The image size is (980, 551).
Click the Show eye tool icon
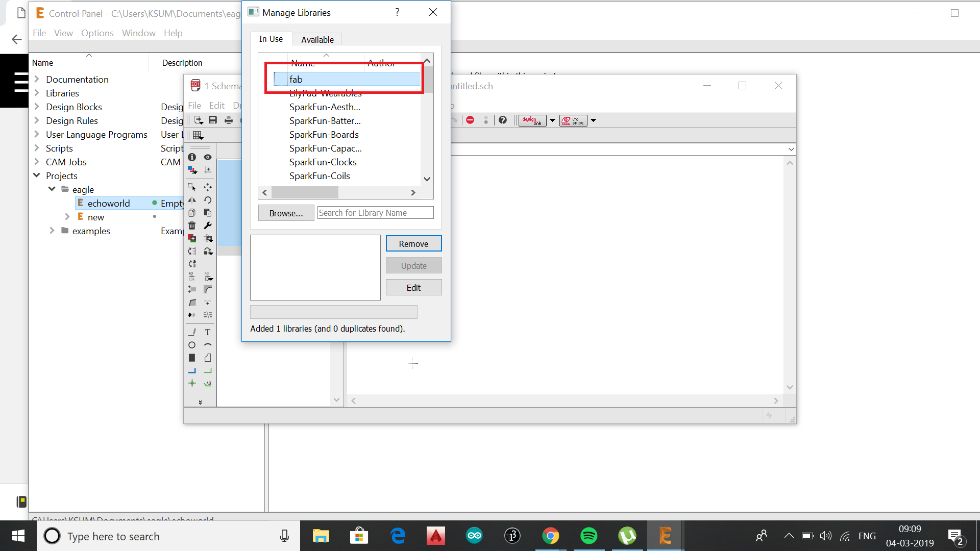point(208,157)
